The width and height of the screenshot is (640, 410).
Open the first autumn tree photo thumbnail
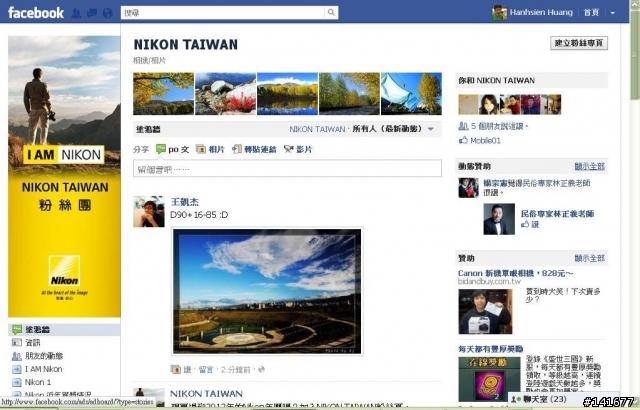(x=163, y=93)
